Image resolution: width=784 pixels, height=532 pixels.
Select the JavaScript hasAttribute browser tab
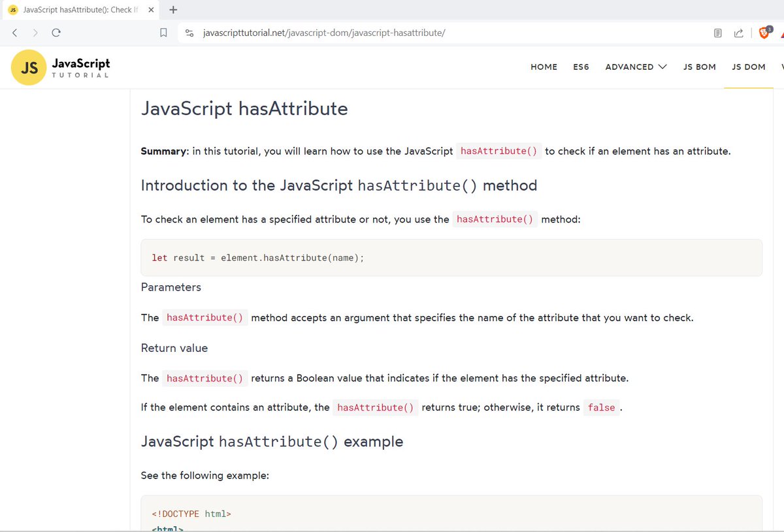pos(80,10)
